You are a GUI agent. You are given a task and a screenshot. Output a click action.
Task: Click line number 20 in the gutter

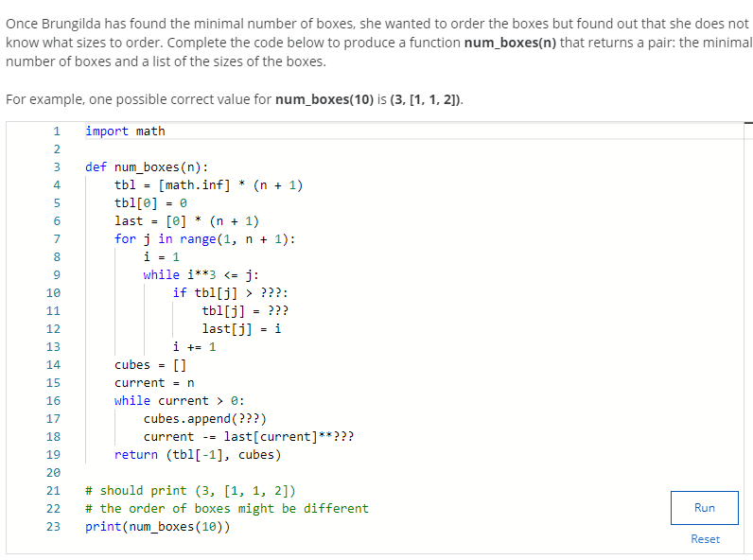coord(53,473)
